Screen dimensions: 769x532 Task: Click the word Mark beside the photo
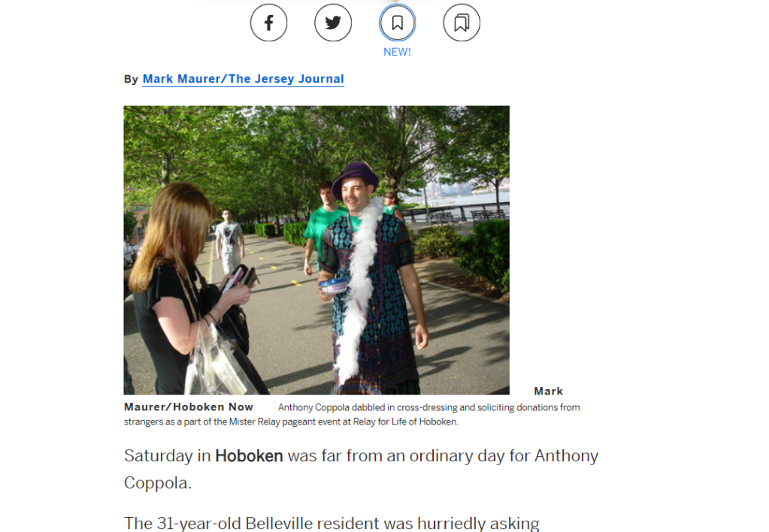[548, 391]
